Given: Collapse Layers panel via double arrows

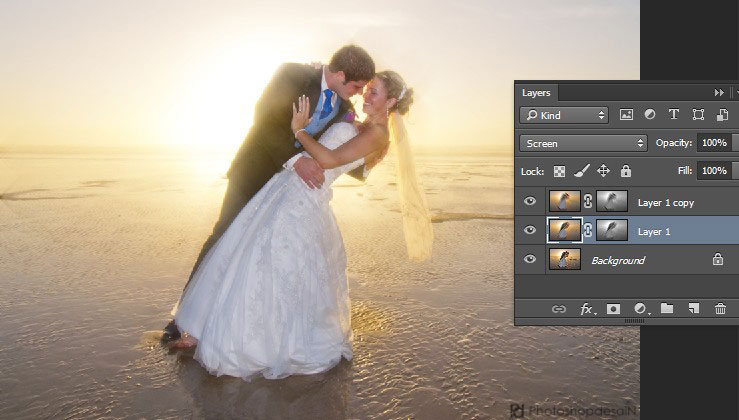Looking at the screenshot, I should pos(719,92).
